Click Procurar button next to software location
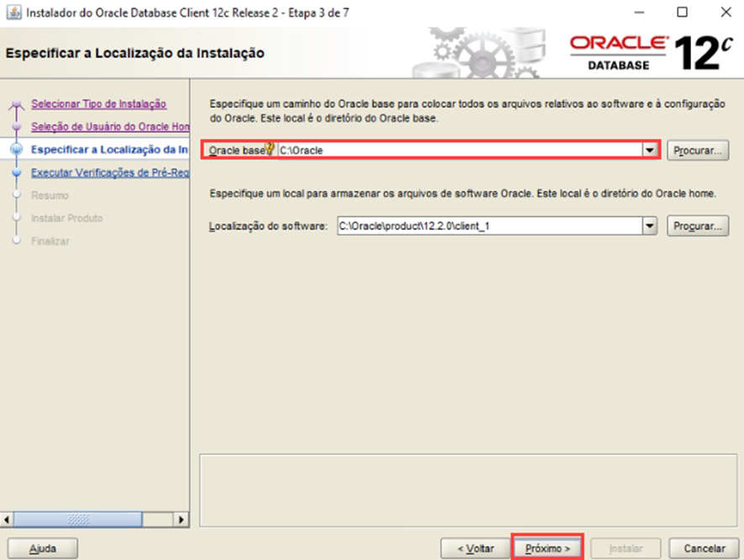Image resolution: width=744 pixels, height=560 pixels. click(x=698, y=226)
